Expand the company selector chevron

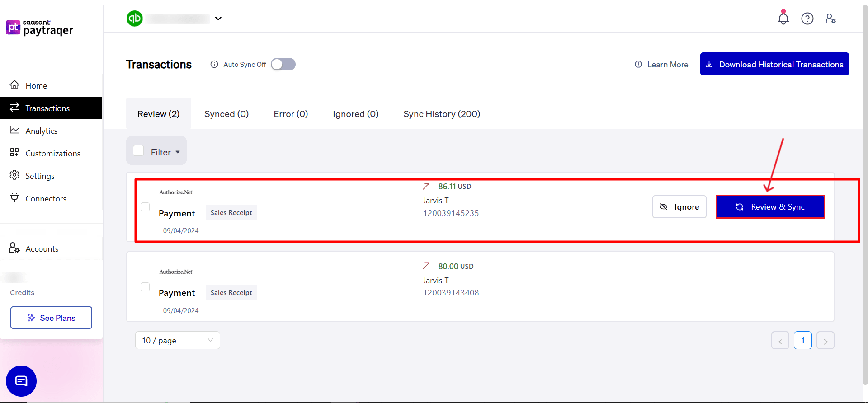pos(218,19)
